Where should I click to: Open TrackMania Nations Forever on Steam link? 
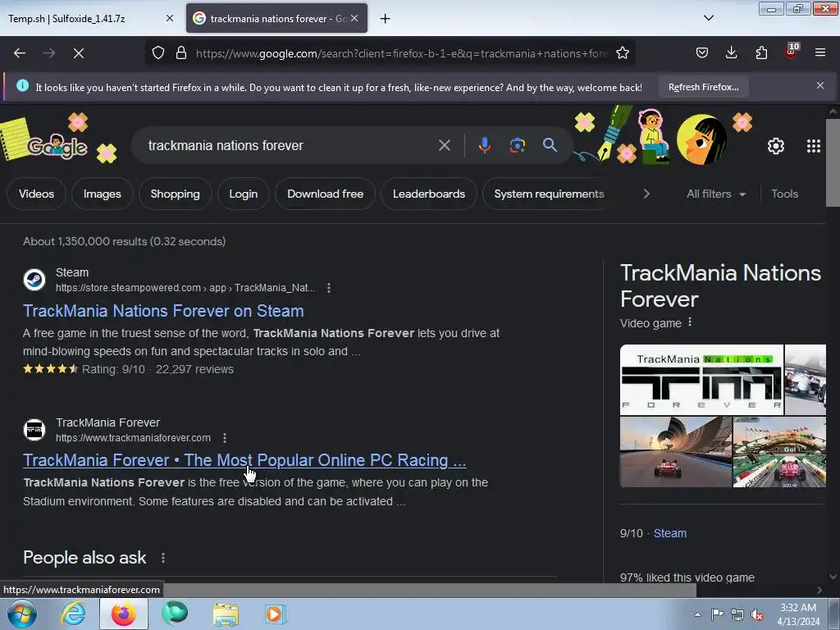tap(163, 311)
